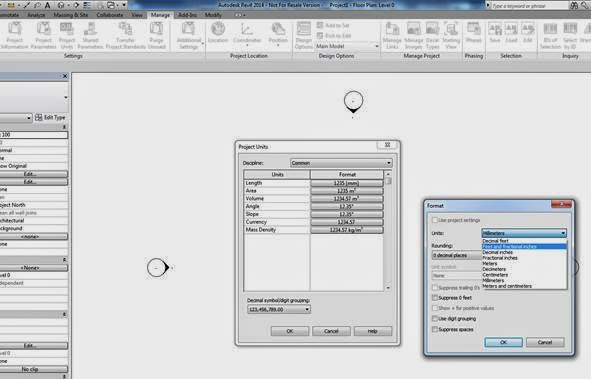Open Project Information icon
This screenshot has height=379, width=591.
click(x=15, y=35)
